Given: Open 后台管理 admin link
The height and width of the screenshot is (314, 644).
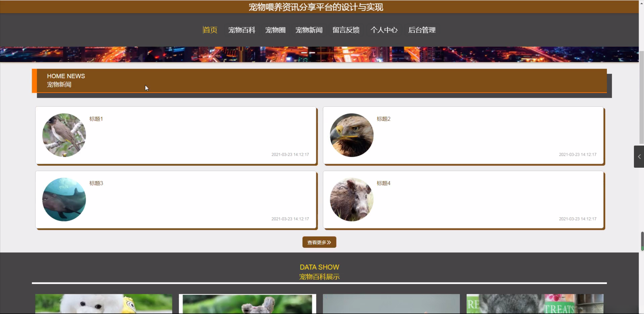Looking at the screenshot, I should pos(422,30).
